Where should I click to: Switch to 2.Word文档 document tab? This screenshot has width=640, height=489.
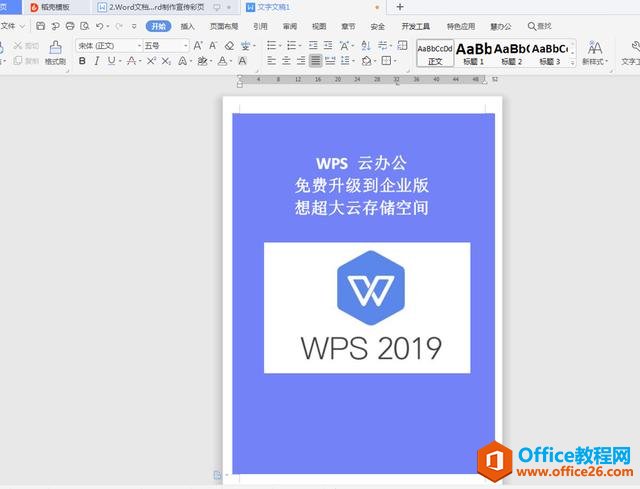click(165, 7)
